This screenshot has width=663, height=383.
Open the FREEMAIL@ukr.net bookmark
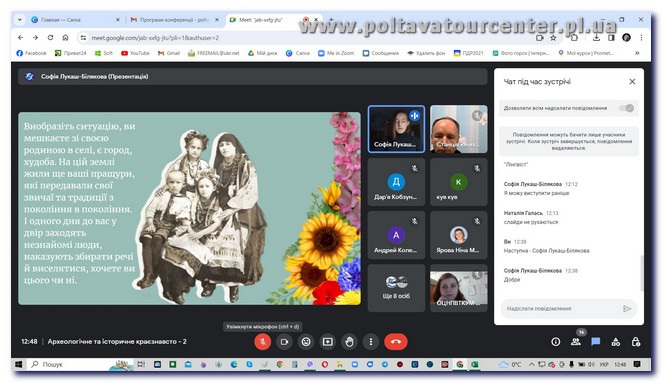coord(214,53)
